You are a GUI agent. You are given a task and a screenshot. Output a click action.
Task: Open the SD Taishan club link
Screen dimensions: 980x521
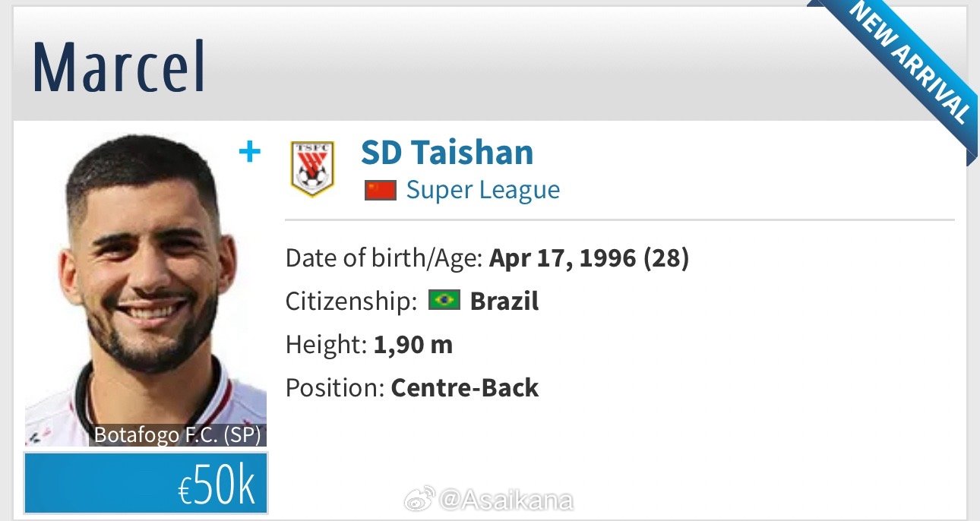coord(447,153)
